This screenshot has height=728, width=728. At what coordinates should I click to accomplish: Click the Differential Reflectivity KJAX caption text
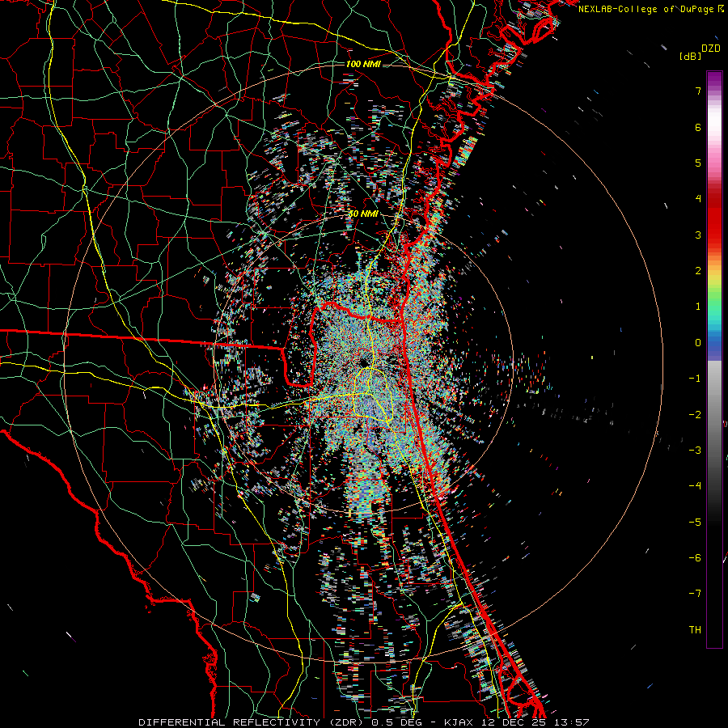363,722
